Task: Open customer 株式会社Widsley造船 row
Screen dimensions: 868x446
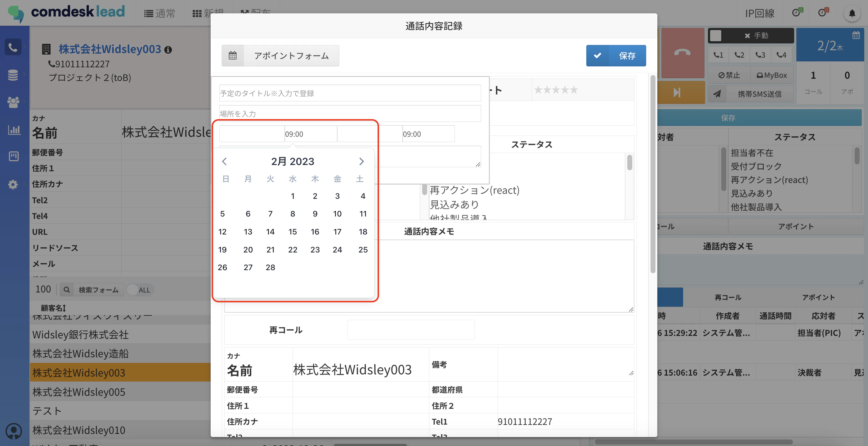Action: (x=120, y=353)
